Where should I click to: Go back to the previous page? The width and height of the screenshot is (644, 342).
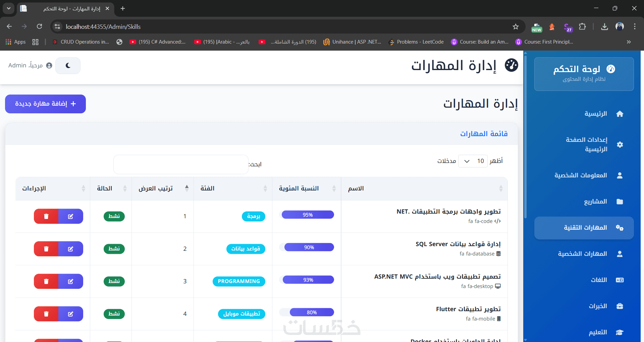pos(9,26)
